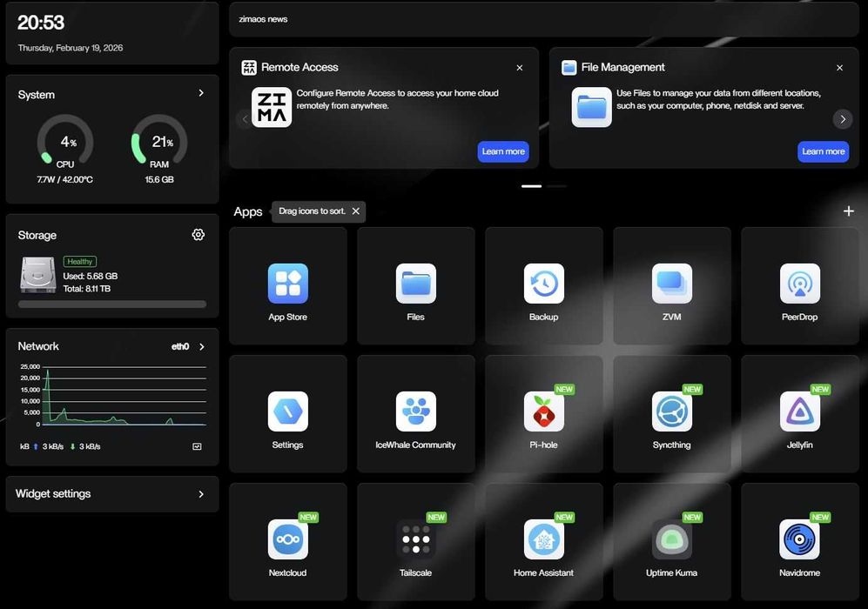Click the folder icon in File Management card

pyautogui.click(x=592, y=107)
